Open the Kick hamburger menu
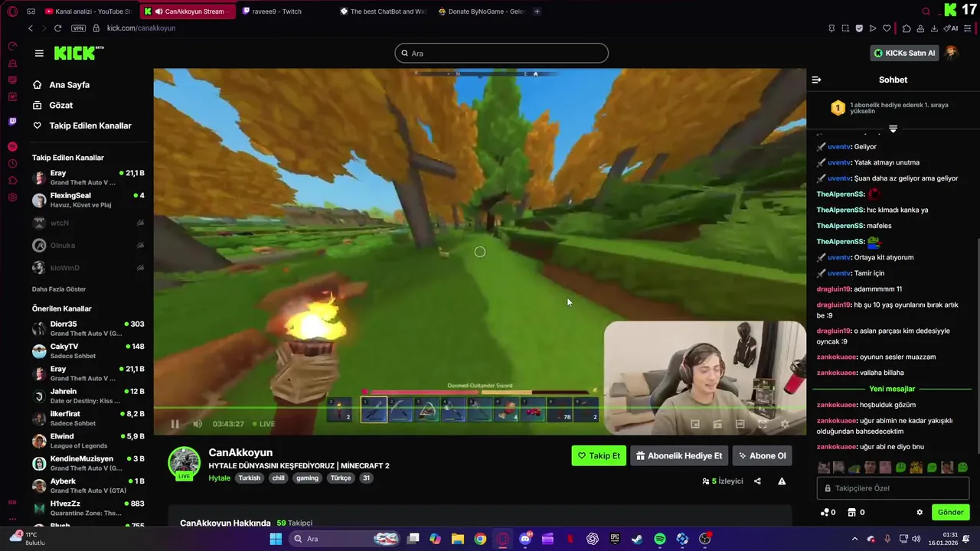 click(x=39, y=53)
